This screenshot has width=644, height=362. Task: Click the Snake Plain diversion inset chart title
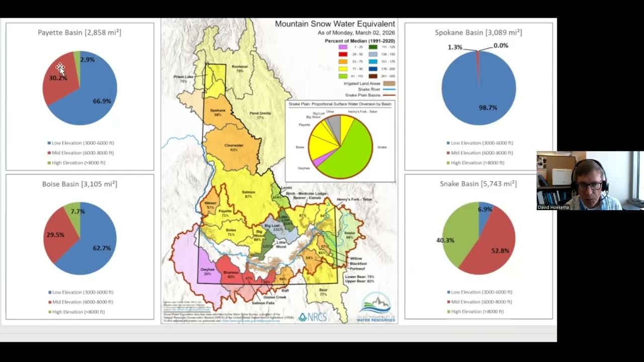tap(340, 104)
